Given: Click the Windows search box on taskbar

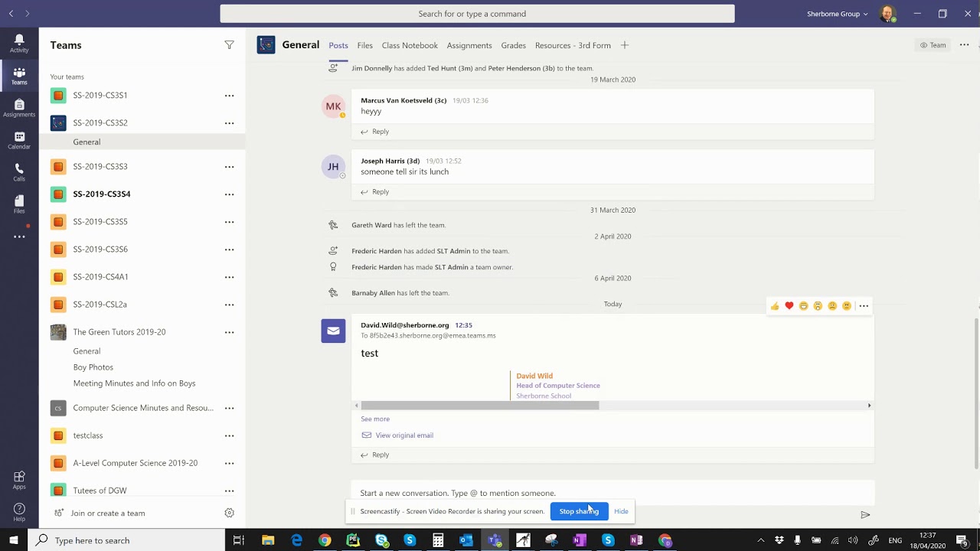Looking at the screenshot, I should coord(128,540).
